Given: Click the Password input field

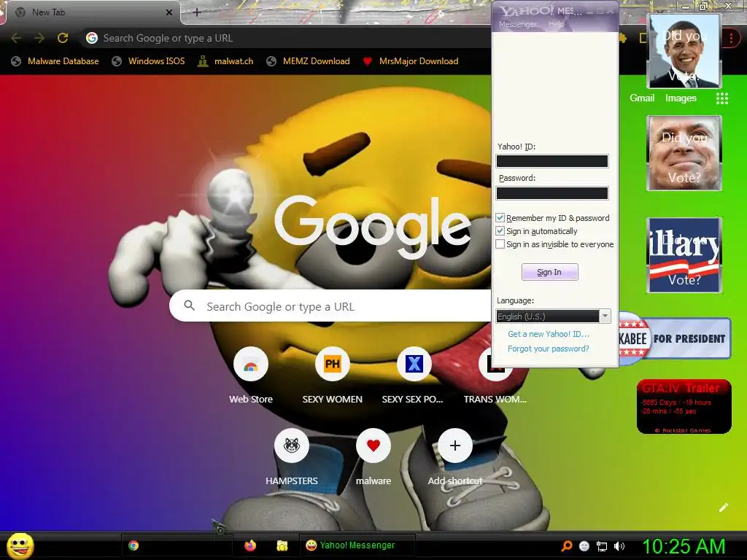Looking at the screenshot, I should [x=551, y=192].
